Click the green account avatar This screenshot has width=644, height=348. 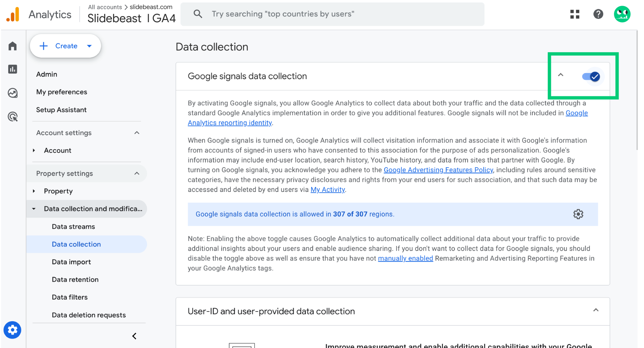tap(622, 14)
